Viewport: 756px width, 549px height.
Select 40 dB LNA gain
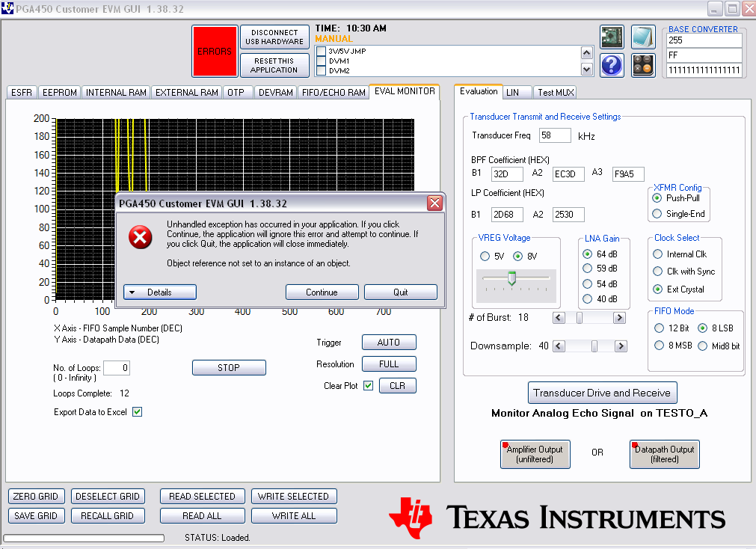click(x=587, y=298)
